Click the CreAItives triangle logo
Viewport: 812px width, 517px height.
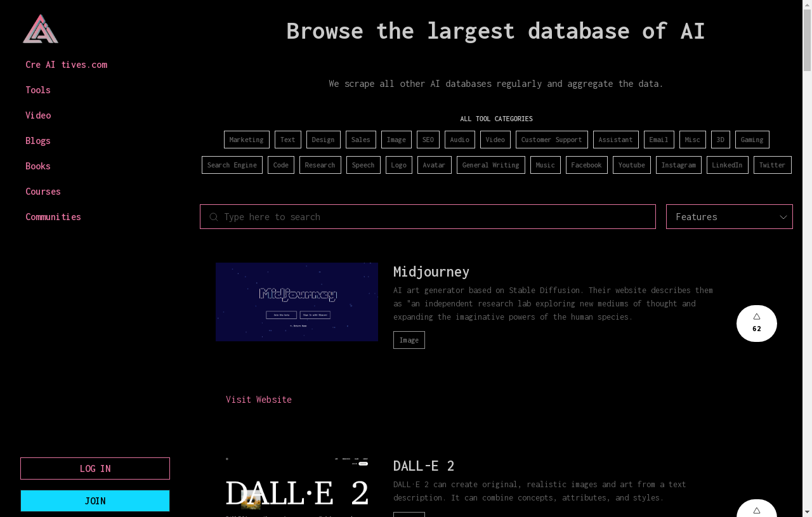pyautogui.click(x=41, y=29)
